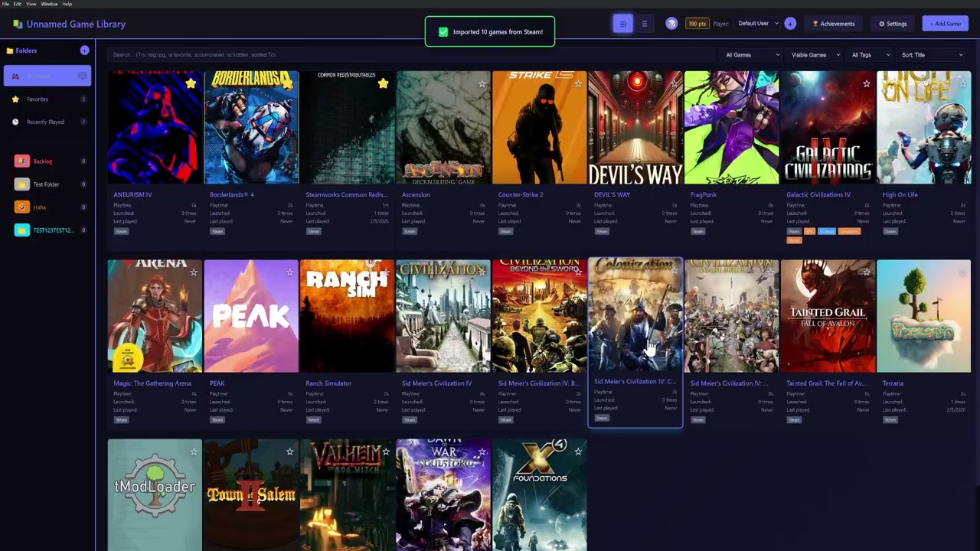Click the red Backlog folder icon

coord(22,161)
